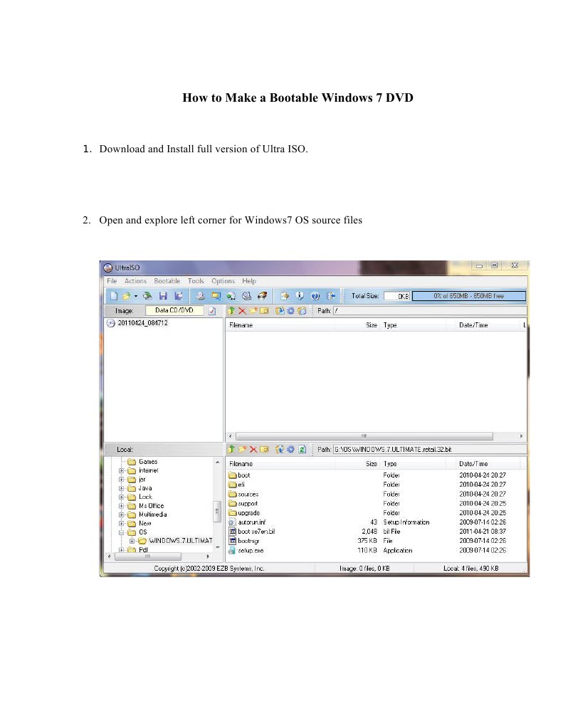
Task: Click the disc capacity bar showing 0% of 650MB
Action: point(469,296)
